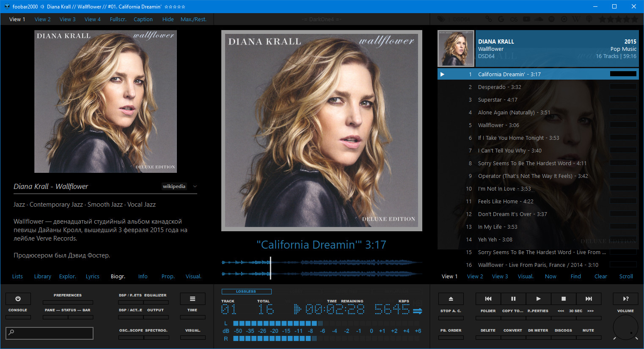
Task: Click the random play icon above Volume
Action: (x=626, y=299)
